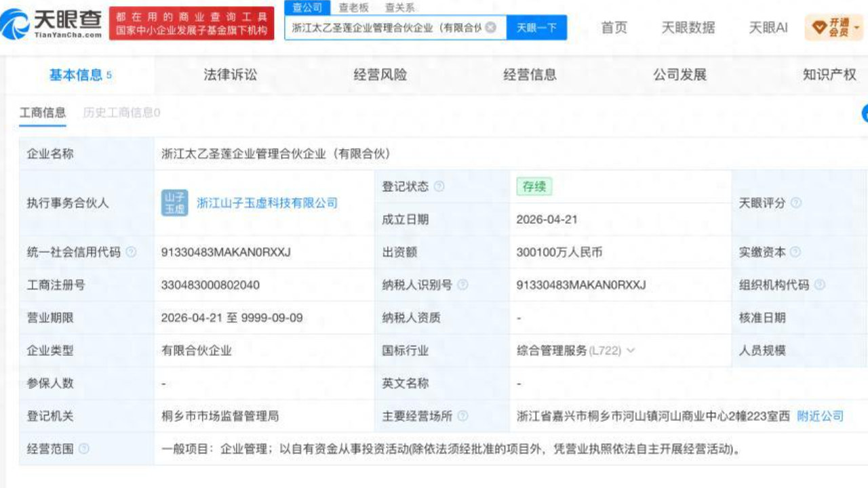Clear the search box with the X icon
The width and height of the screenshot is (868, 488).
tap(490, 28)
